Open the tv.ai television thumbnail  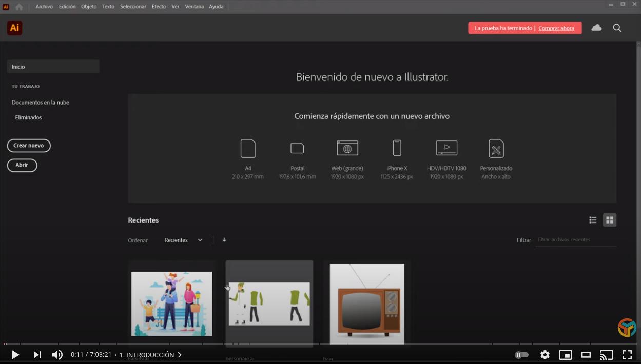367,304
